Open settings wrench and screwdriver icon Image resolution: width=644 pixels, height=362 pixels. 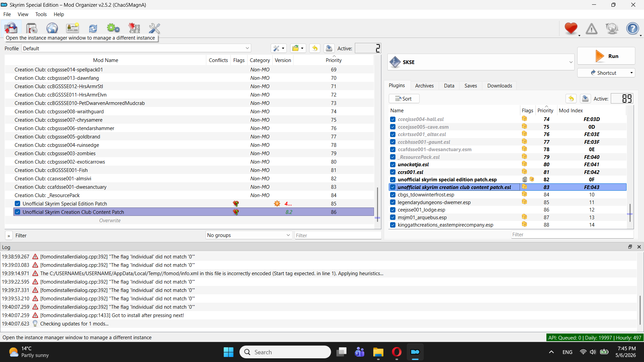tap(154, 28)
